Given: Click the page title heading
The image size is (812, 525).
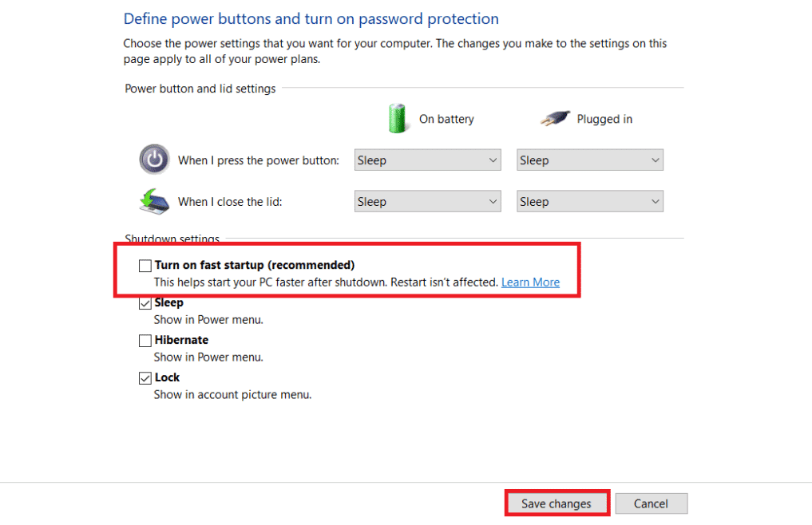Looking at the screenshot, I should pyautogui.click(x=311, y=18).
